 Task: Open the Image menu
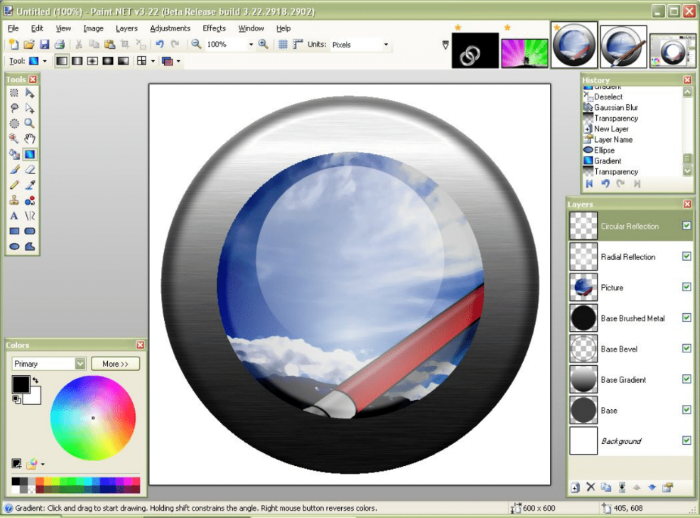click(93, 28)
